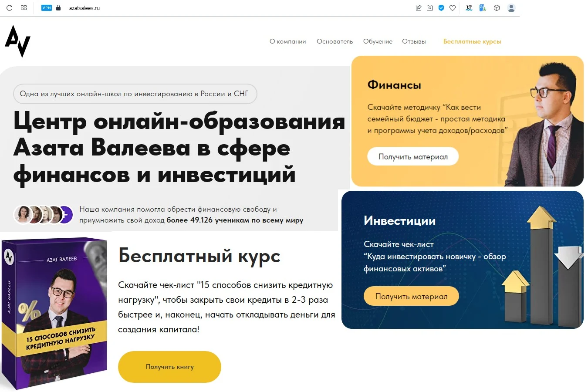Click the AV site logo
The width and height of the screenshot is (588, 392).
tap(17, 41)
